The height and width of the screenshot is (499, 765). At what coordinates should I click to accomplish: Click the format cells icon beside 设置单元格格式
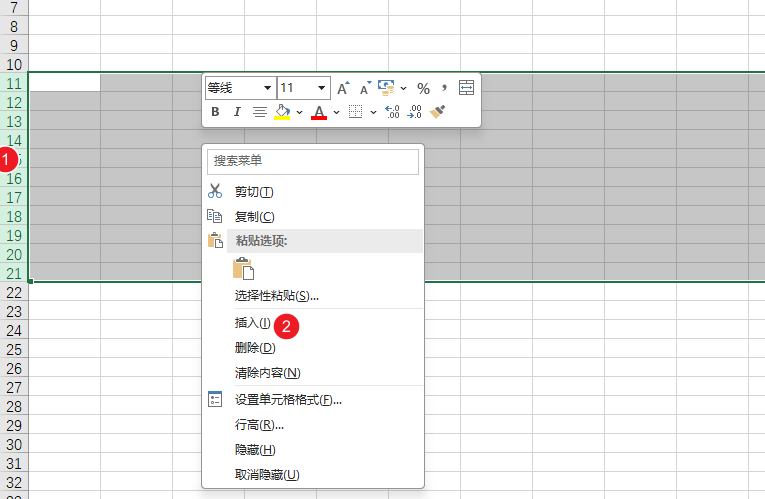pyautogui.click(x=215, y=399)
